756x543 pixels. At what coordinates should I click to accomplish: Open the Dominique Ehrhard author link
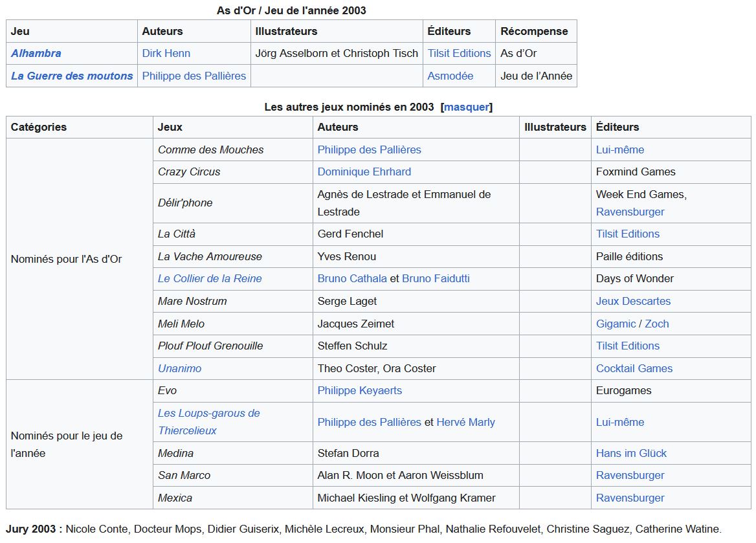coord(364,172)
